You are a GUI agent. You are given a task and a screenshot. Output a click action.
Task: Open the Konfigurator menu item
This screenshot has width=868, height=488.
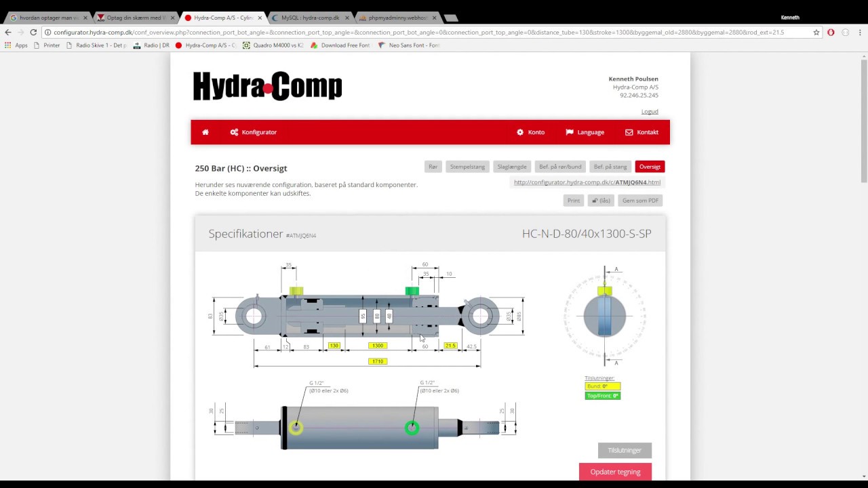[254, 132]
